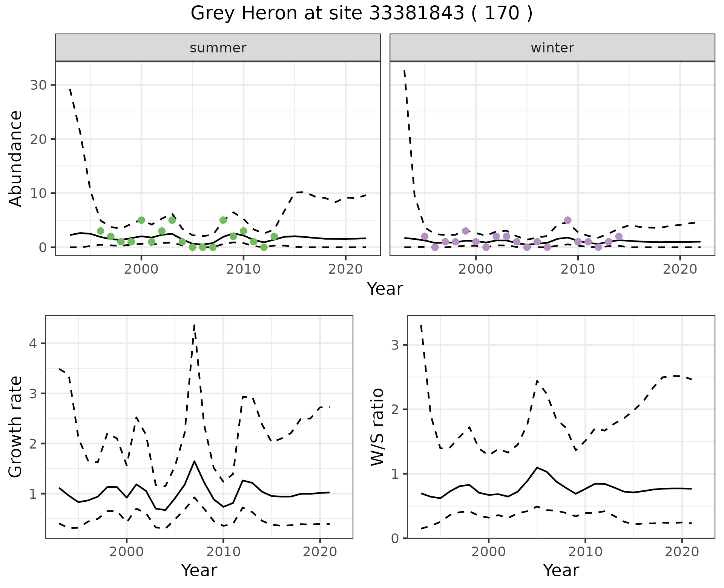The height and width of the screenshot is (588, 724).
Task: Click the Year label under Growth rate plot
Action: pos(199,570)
